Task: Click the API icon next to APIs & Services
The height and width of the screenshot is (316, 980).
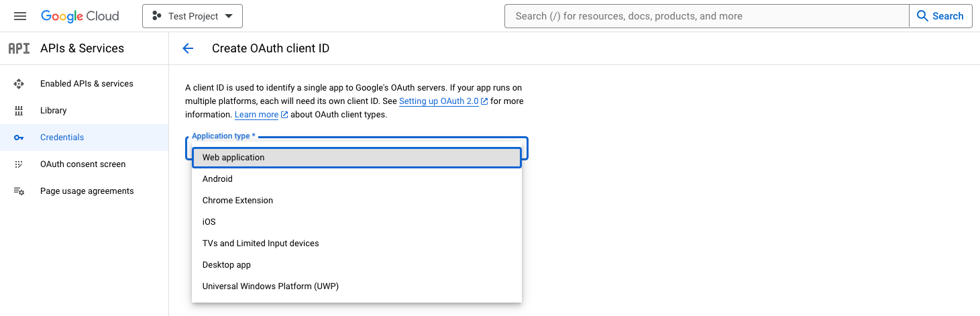Action: pyautogui.click(x=19, y=48)
